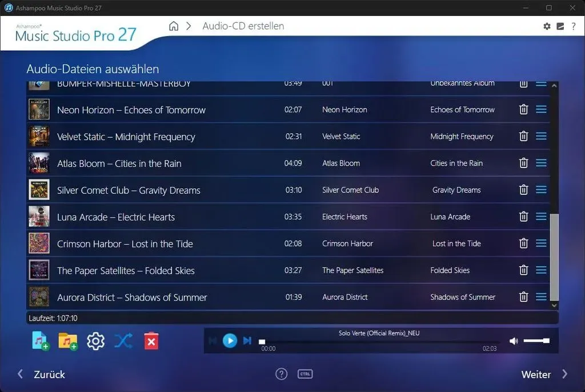Image resolution: width=585 pixels, height=392 pixels.
Task: Open settings gear in the header
Action: [x=547, y=26]
